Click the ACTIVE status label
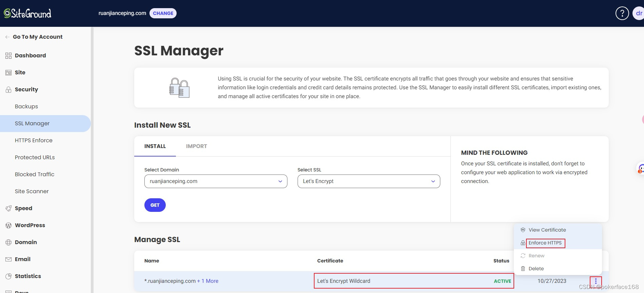This screenshot has height=293, width=644. tap(502, 281)
